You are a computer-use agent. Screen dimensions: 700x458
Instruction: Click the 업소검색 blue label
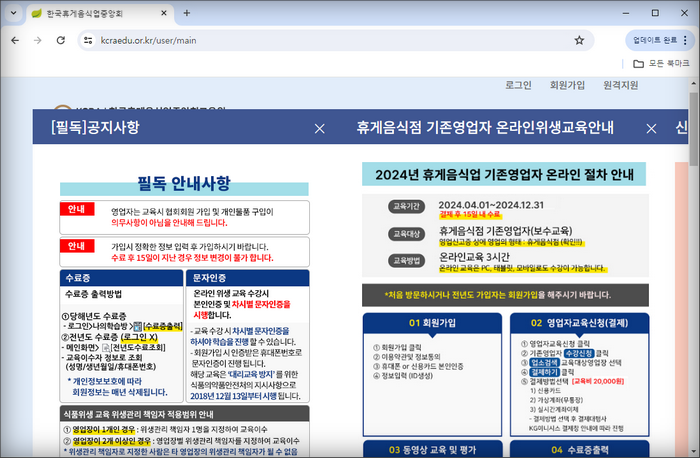pyautogui.click(x=544, y=362)
